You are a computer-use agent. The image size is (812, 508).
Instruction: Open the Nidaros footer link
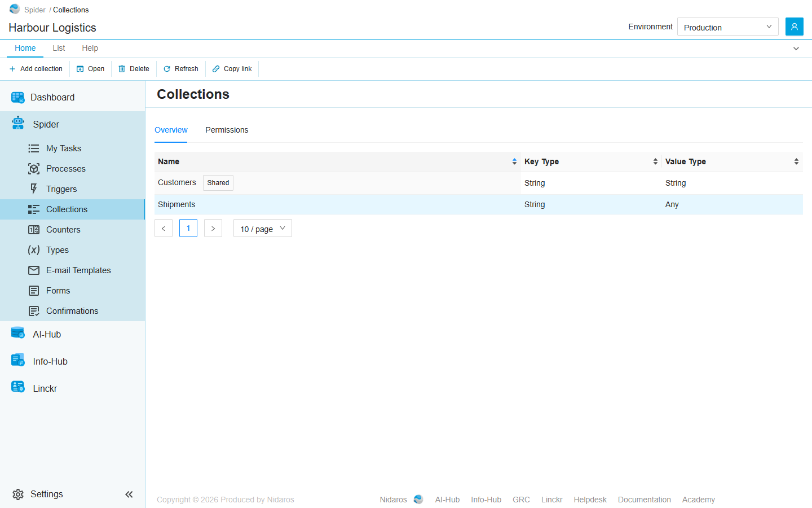(x=393, y=500)
